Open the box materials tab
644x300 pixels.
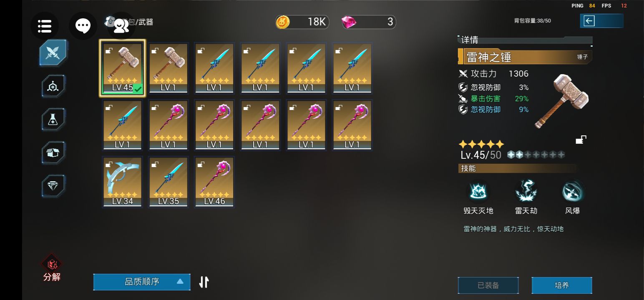pos(53,153)
